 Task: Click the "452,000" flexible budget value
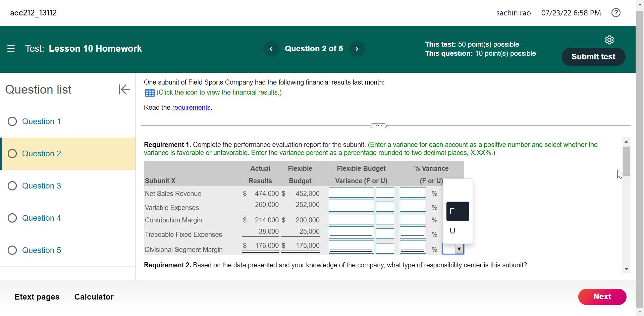(308, 194)
